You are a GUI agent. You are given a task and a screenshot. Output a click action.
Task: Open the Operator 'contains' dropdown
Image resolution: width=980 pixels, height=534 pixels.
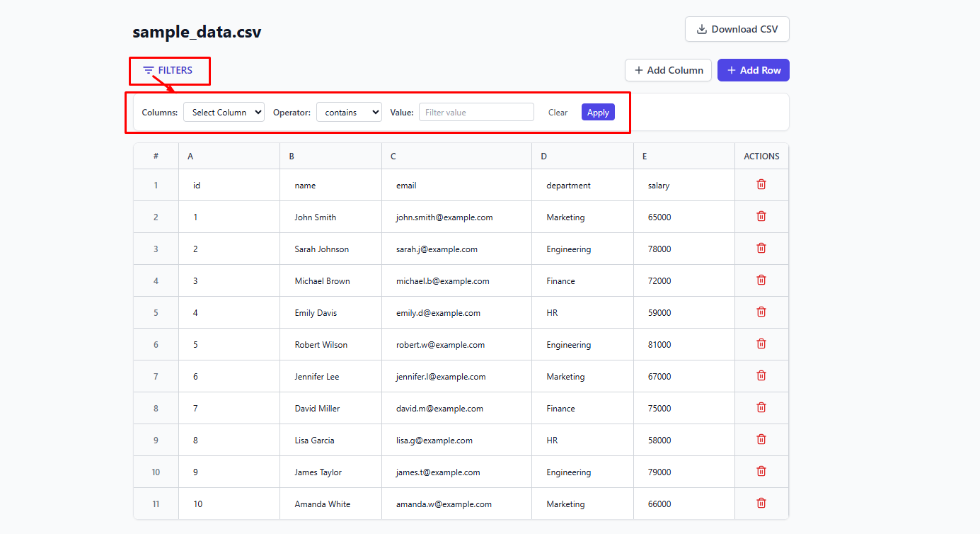[349, 112]
